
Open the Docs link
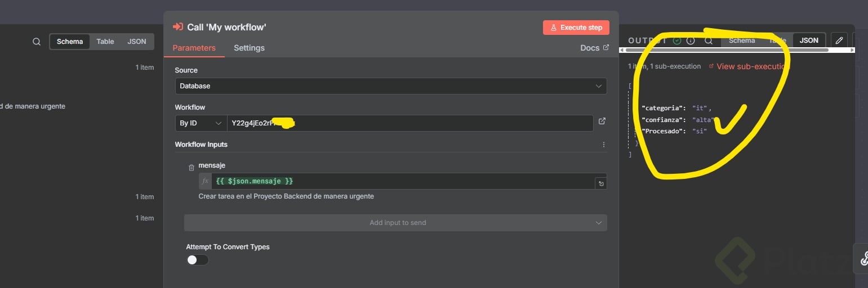point(594,48)
